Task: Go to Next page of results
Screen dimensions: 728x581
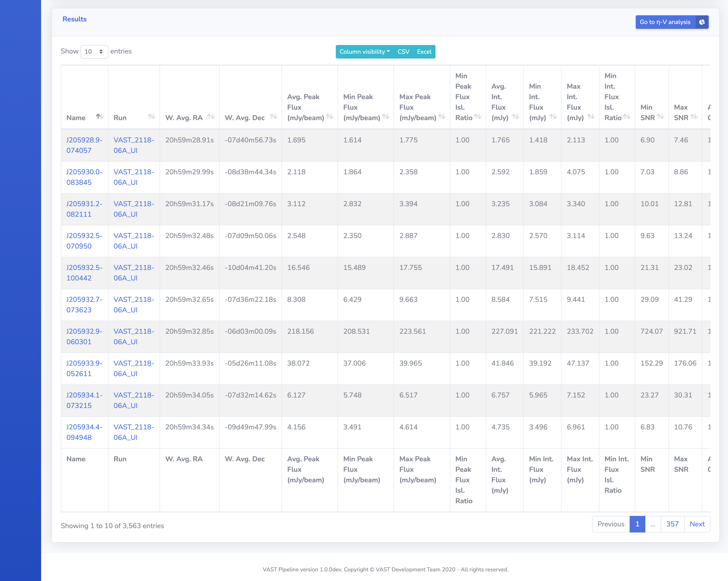Action: point(697,524)
